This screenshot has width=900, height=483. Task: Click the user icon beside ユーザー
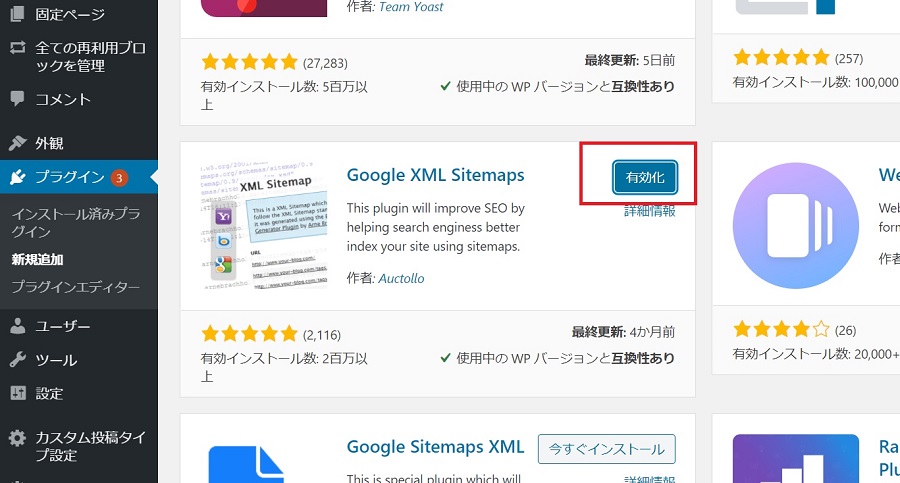[x=17, y=326]
